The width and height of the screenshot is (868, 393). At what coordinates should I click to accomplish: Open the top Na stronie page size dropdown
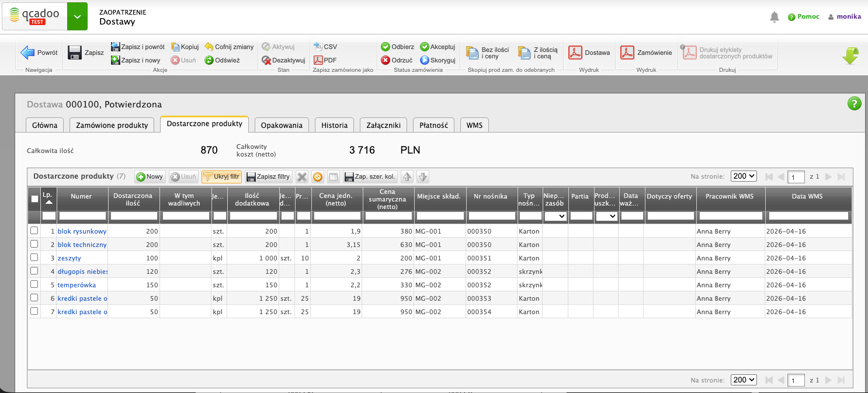pos(744,176)
